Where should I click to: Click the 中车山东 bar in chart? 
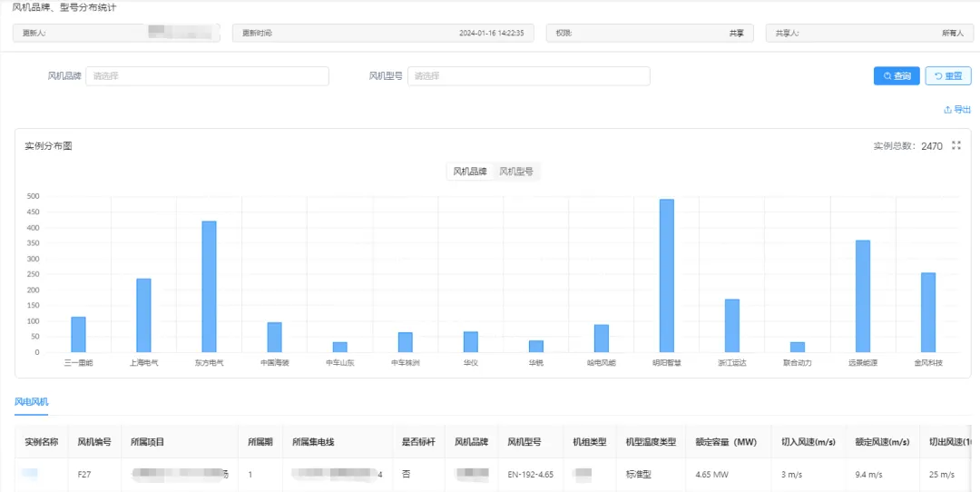point(339,347)
